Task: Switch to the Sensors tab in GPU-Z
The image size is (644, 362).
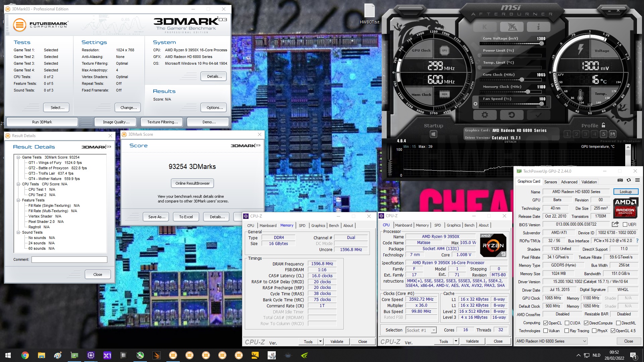Action: coord(550,182)
